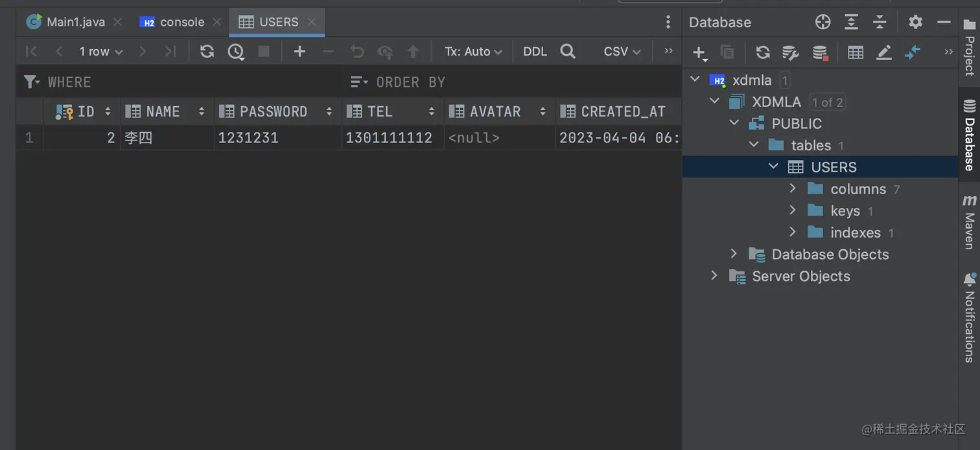Go to the previous page of rows
Screen dimensions: 980x450
coord(59,51)
